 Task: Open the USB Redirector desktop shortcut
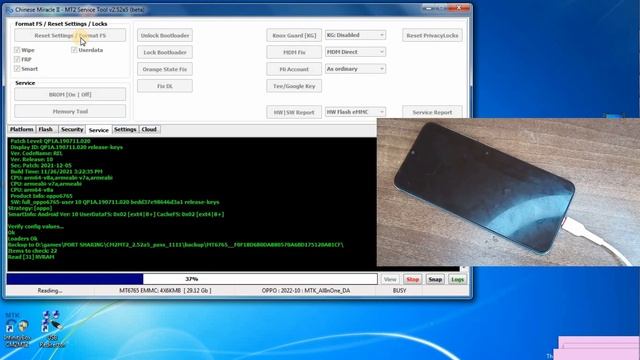click(52, 330)
